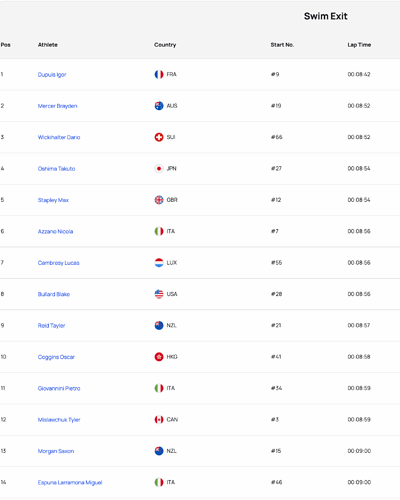The image size is (400, 500).
Task: Open Espuna Larramona Miguel link
Action: pos(70,482)
